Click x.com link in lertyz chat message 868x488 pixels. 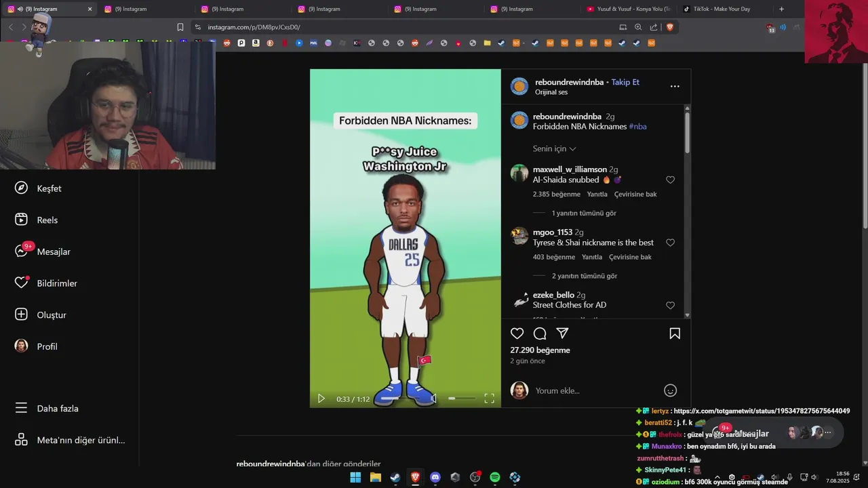[x=762, y=411]
